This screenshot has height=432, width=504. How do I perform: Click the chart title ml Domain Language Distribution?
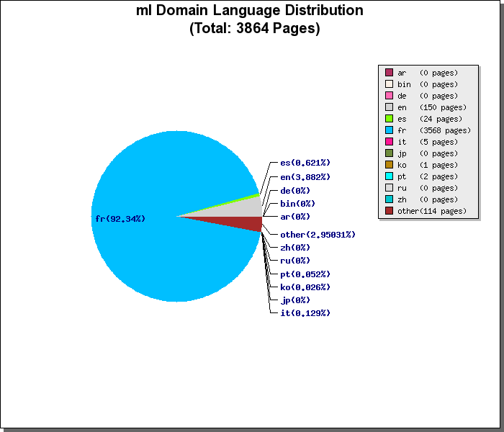[250, 10]
